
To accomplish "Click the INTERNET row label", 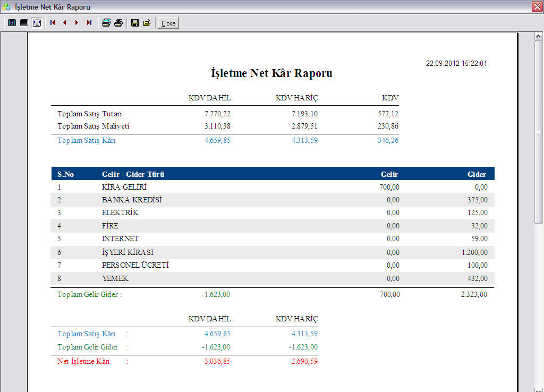I will pyautogui.click(x=120, y=238).
